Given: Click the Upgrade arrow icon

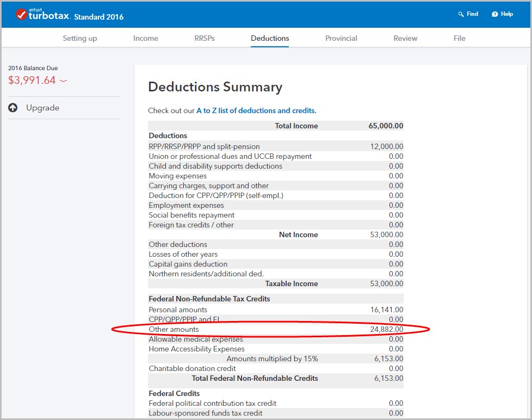Looking at the screenshot, I should (x=13, y=108).
